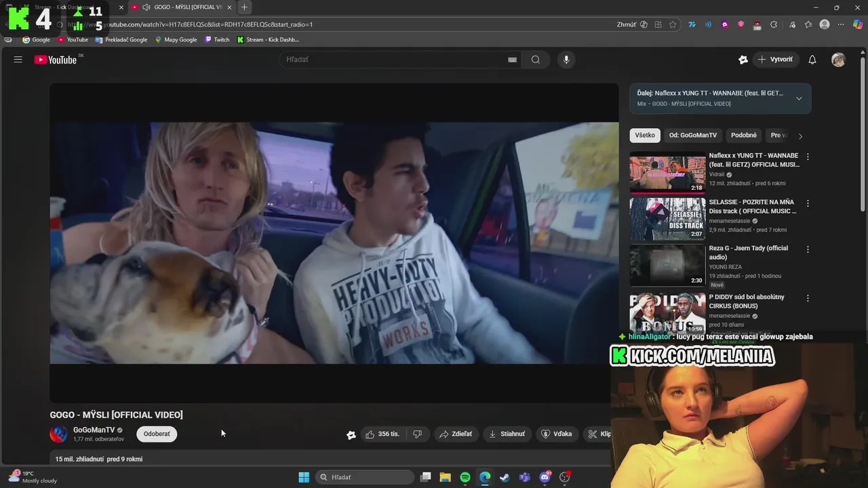Open more options for Reza G video
Image resolution: width=868 pixels, height=488 pixels.
pos(807,249)
